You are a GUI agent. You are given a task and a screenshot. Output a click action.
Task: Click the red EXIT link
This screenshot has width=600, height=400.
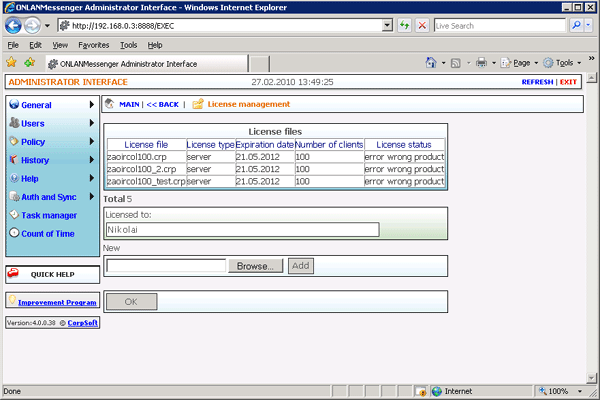tap(568, 82)
